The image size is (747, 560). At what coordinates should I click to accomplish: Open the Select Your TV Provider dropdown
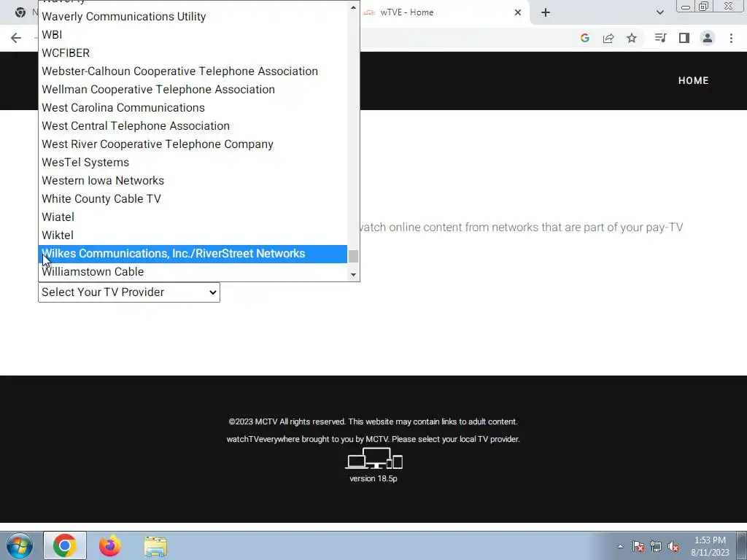129,292
